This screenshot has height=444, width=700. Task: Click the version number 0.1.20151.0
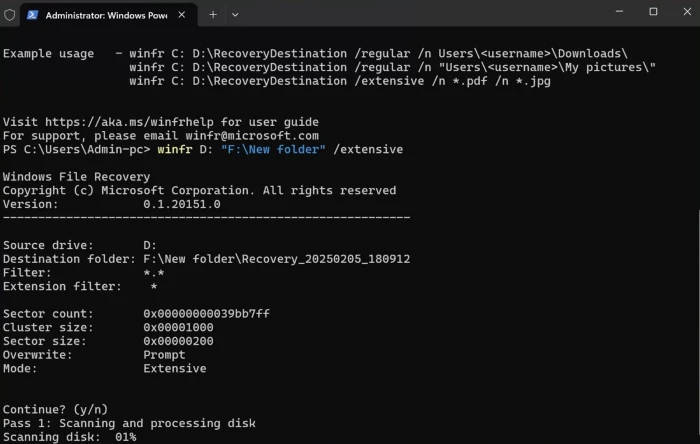point(182,203)
